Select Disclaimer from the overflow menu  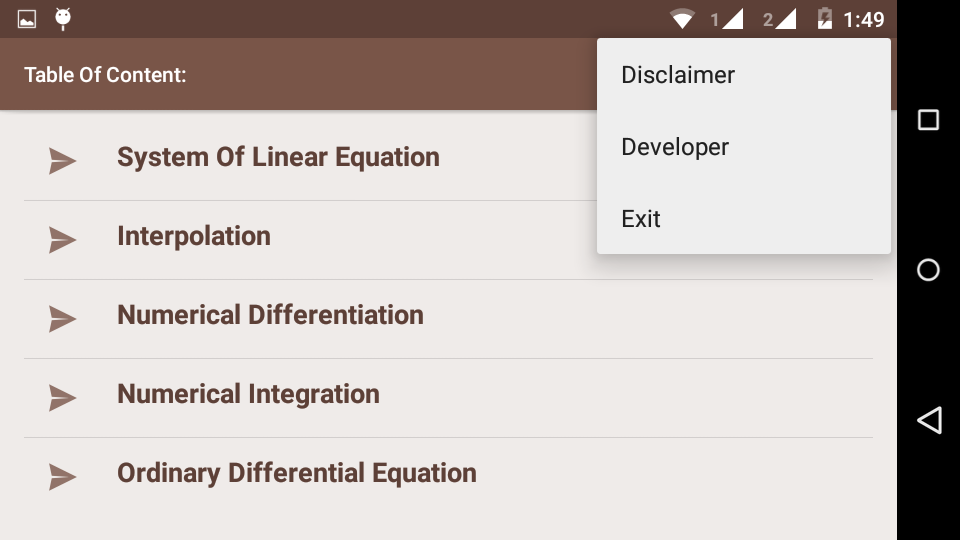tap(678, 75)
